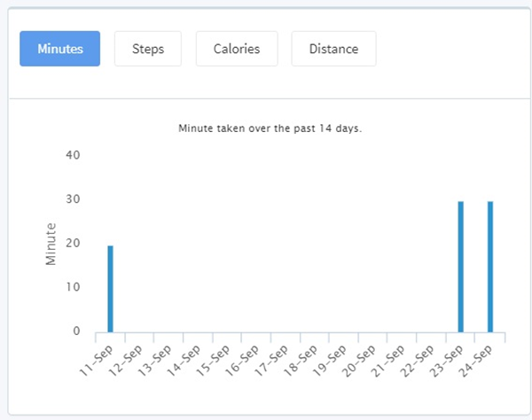Viewport: 532px width, 420px height.
Task: Click the 12-Sep axis label
Action: click(125, 361)
